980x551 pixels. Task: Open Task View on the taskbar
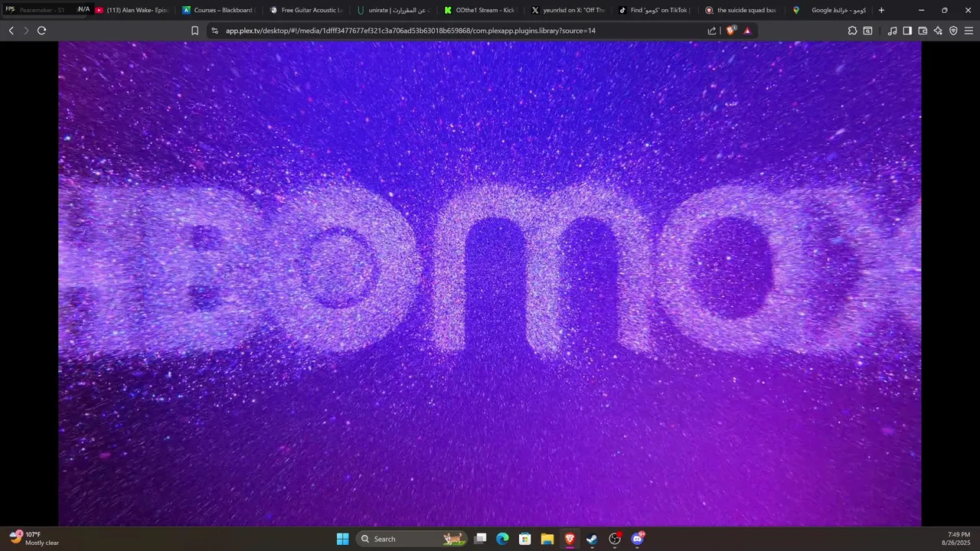(480, 539)
